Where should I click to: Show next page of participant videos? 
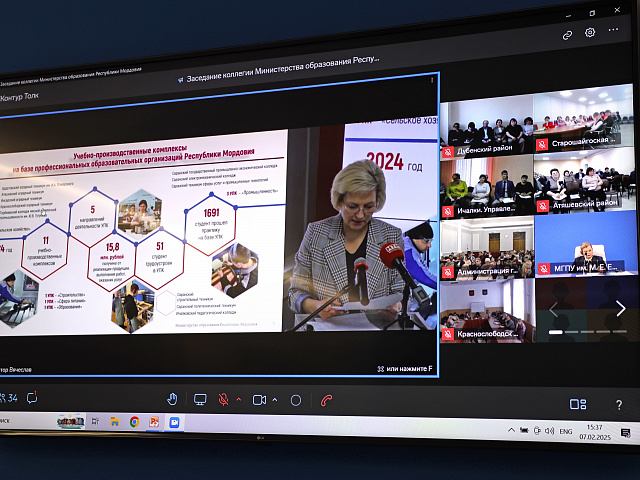620,309
